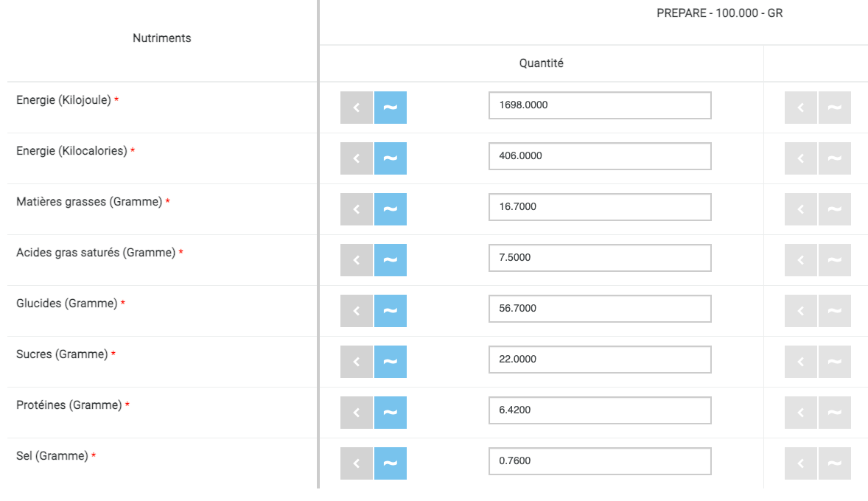Focus the Energie (Kilocalories) field showing 406.0000
The width and height of the screenshot is (868, 501).
[x=600, y=156]
